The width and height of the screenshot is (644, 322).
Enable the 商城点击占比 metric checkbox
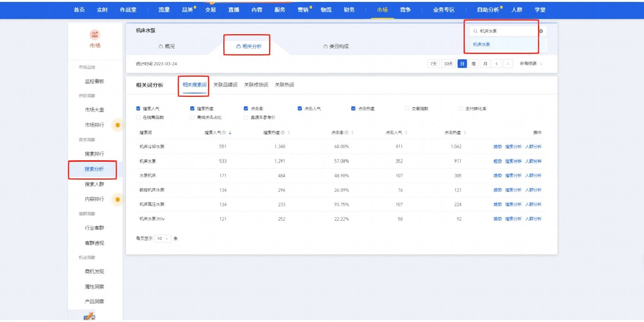192,117
